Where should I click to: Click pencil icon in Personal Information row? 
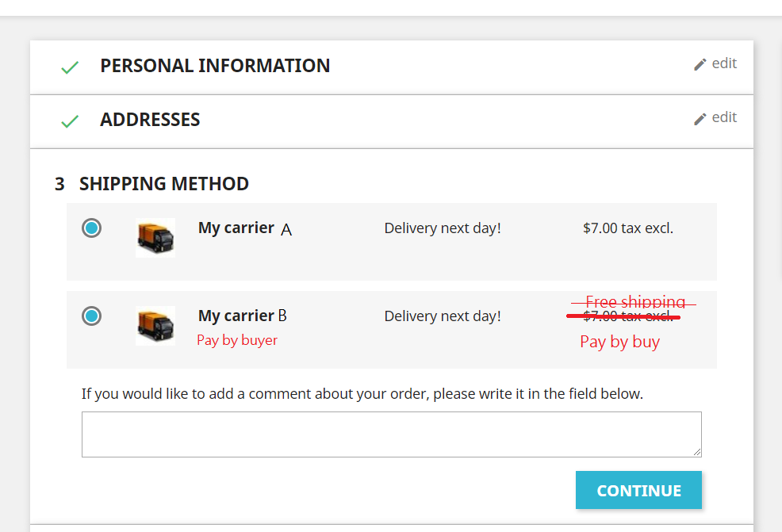pos(700,65)
